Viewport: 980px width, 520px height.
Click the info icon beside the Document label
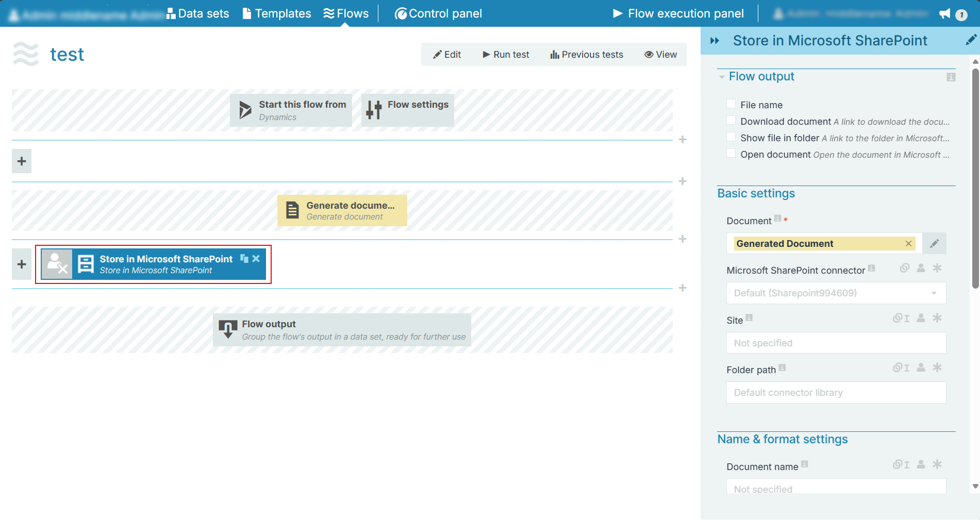point(777,218)
